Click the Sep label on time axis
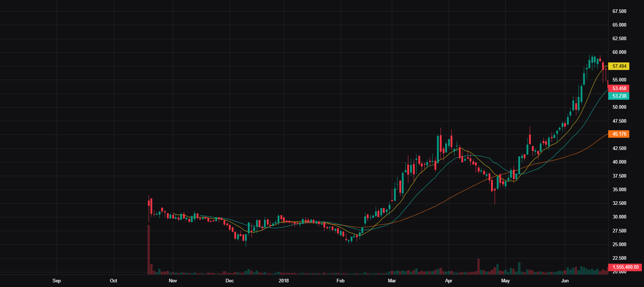644x287 pixels. pyautogui.click(x=57, y=281)
